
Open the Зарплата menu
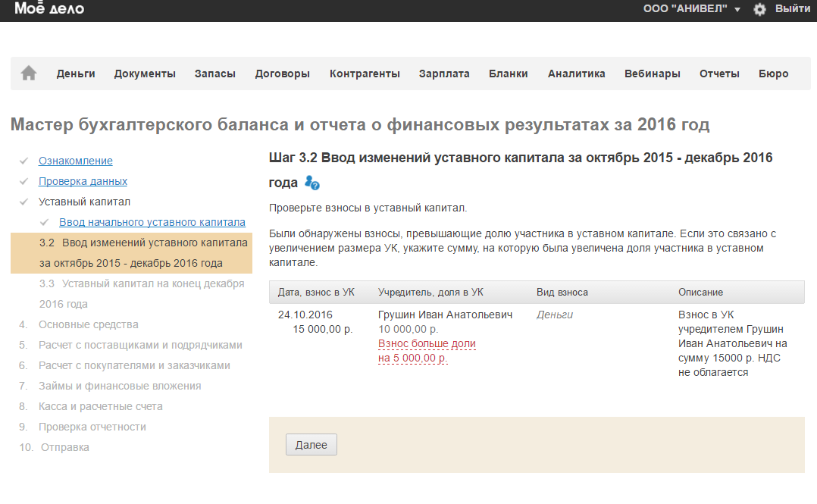coord(444,74)
